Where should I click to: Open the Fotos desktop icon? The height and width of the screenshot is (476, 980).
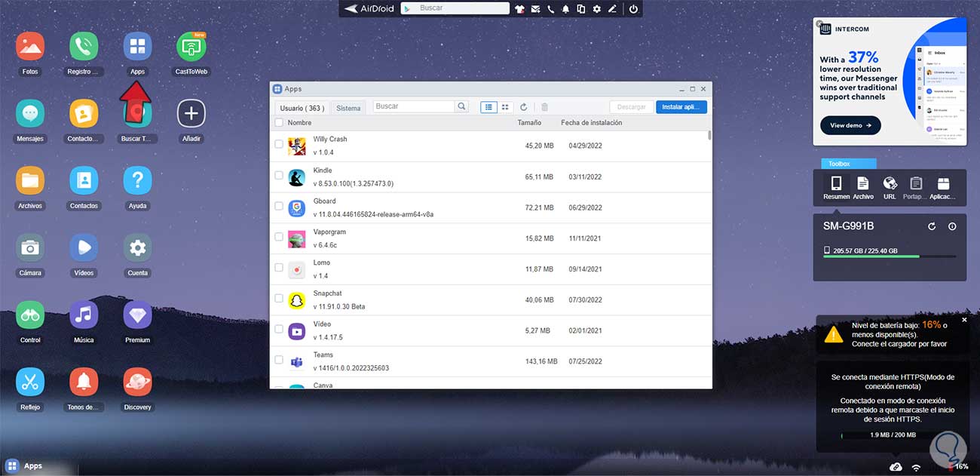pos(30,47)
